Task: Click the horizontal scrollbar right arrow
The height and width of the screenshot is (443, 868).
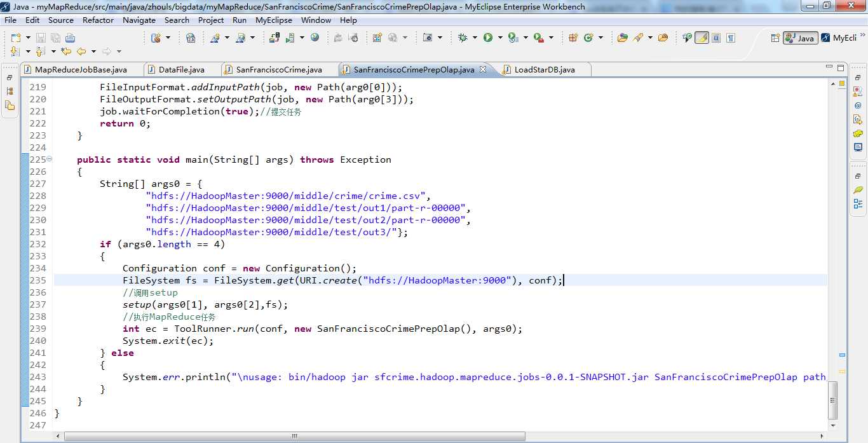Action: (x=820, y=436)
